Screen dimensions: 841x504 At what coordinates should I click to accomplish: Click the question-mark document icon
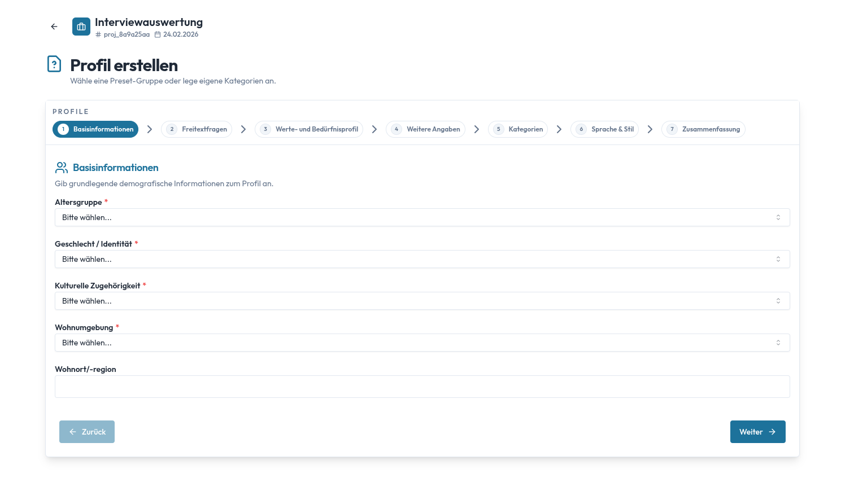[x=54, y=64]
